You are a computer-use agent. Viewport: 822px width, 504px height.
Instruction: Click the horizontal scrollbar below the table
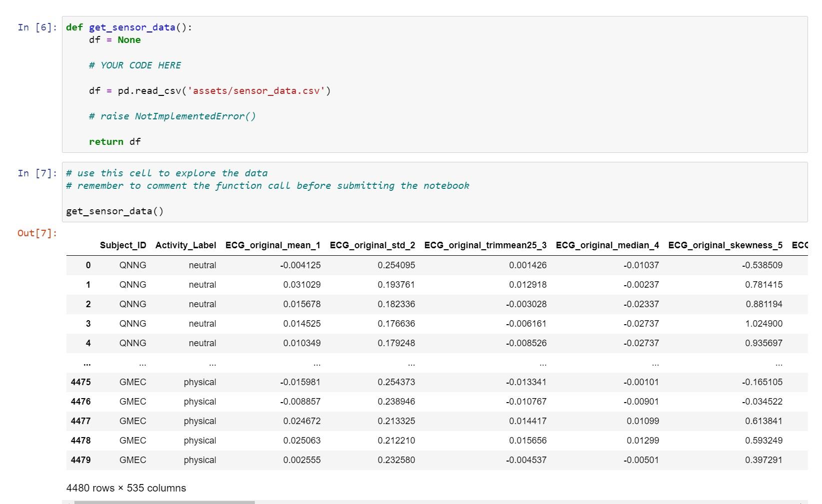pos(165,500)
